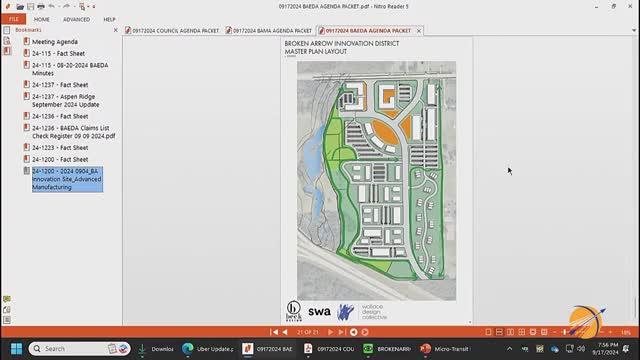Screen dimensions: 640x360
Task: Select the Bookmarks panel icon in sidebar
Action: 7,51
